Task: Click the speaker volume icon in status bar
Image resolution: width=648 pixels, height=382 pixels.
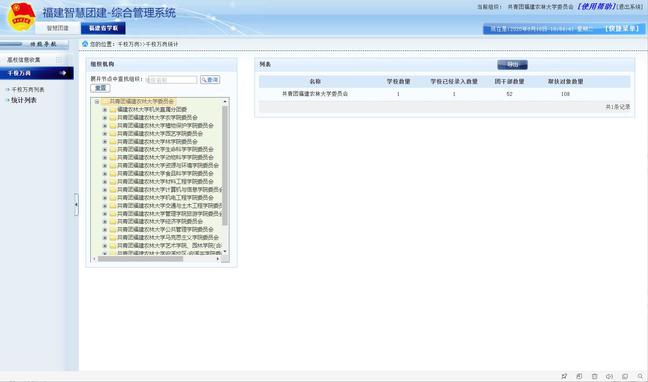Action: (609, 376)
